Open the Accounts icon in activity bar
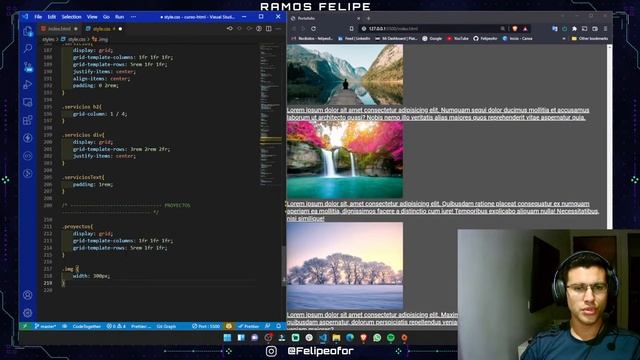The height and width of the screenshot is (360, 640). point(28,295)
